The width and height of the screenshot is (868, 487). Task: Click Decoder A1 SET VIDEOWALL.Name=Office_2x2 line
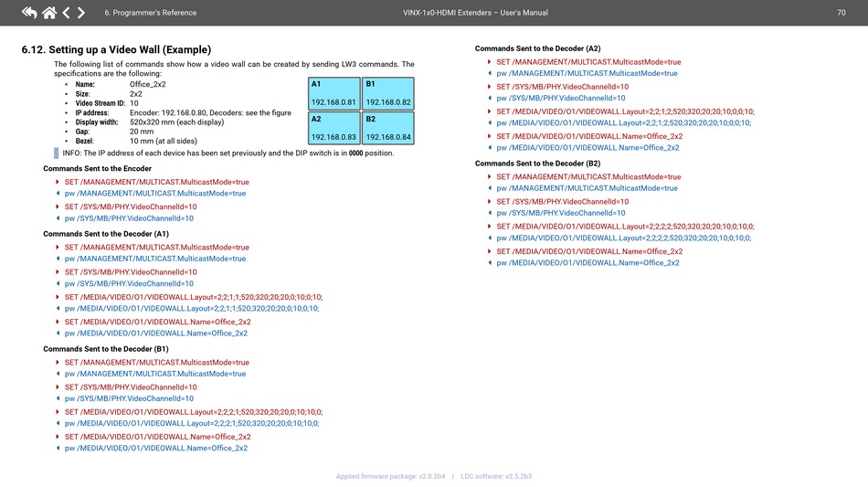(x=158, y=323)
